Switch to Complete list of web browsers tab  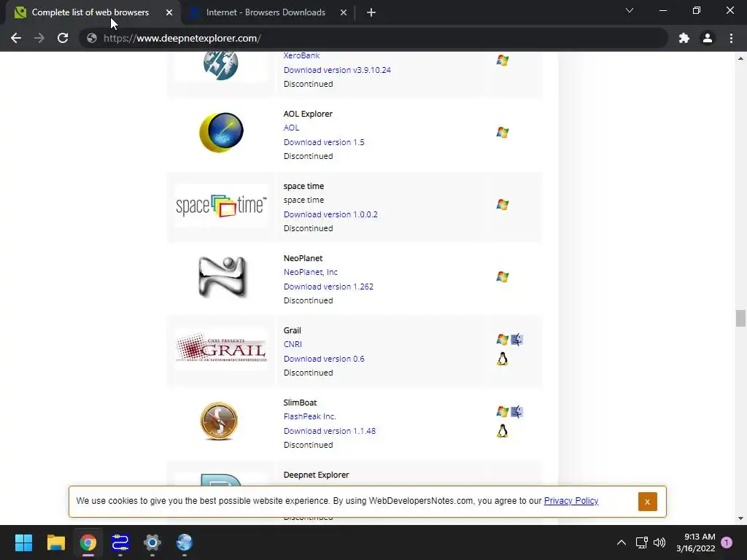90,12
